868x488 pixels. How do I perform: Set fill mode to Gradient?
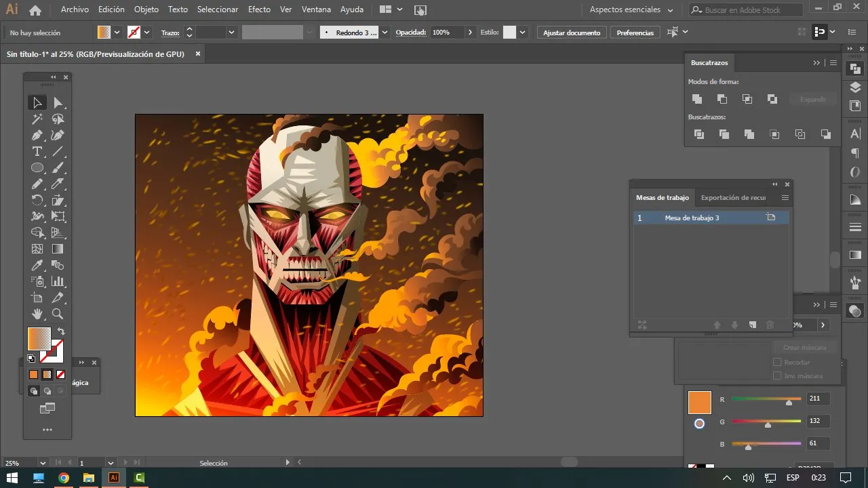(x=47, y=374)
